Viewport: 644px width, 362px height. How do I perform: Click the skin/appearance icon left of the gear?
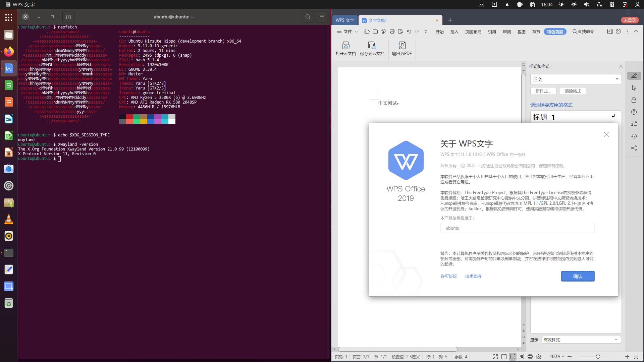point(610,32)
